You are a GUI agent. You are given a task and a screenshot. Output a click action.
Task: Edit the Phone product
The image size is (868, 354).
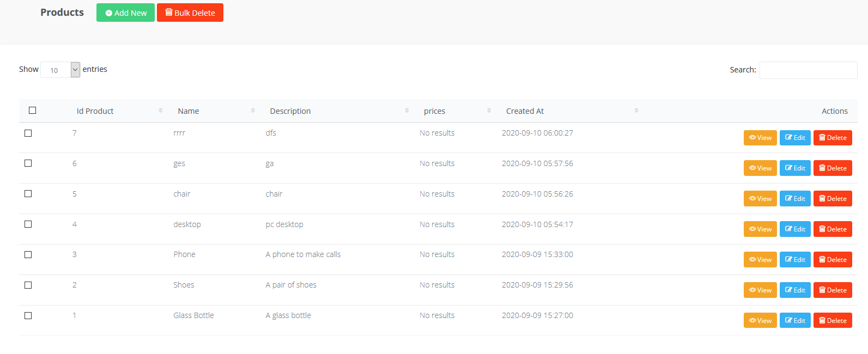pos(795,260)
